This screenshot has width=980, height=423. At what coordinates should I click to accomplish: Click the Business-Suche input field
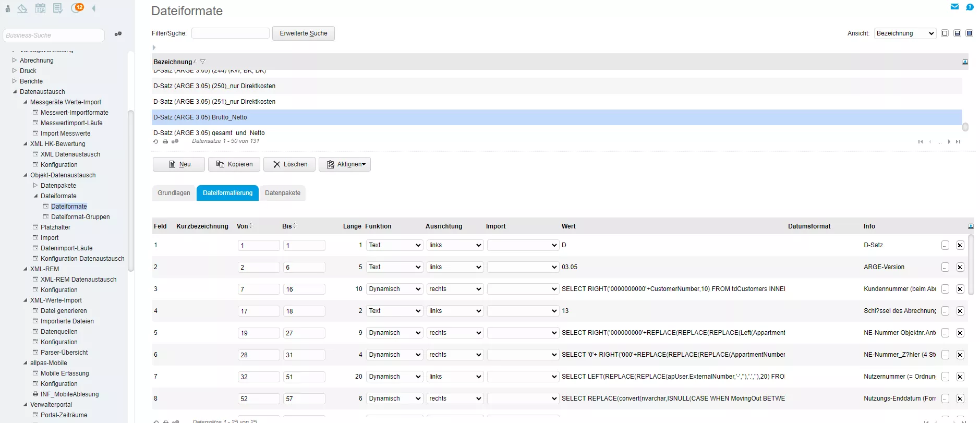click(54, 35)
